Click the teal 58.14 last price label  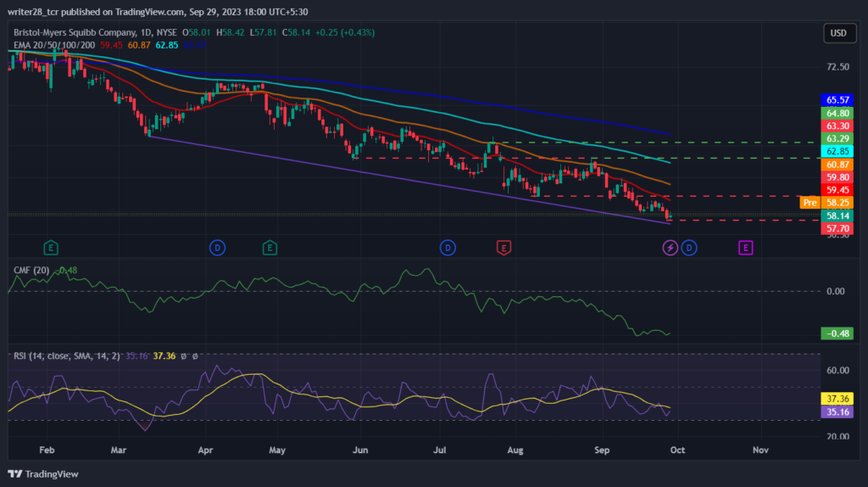click(837, 216)
